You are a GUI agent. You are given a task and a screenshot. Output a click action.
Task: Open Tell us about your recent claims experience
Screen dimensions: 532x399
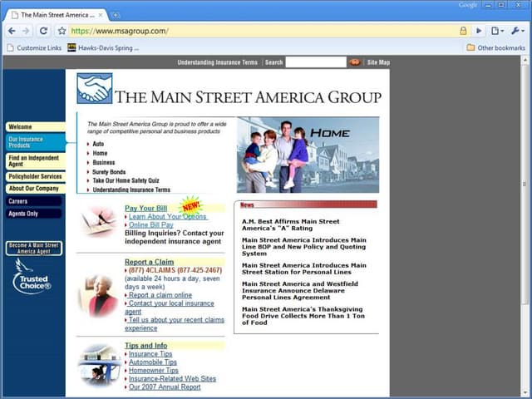coord(175,324)
